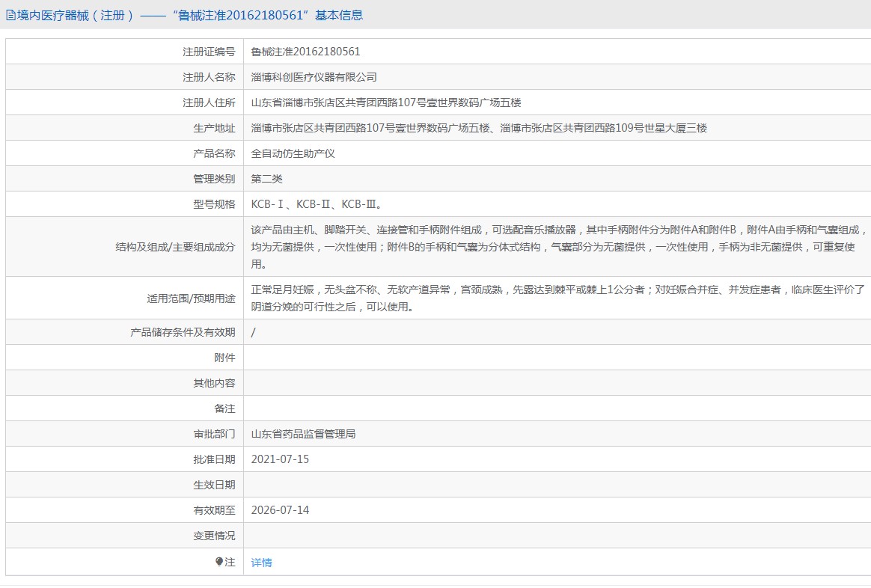
Task: Select the structure description starting 该产品由主机
Action: coord(558,247)
